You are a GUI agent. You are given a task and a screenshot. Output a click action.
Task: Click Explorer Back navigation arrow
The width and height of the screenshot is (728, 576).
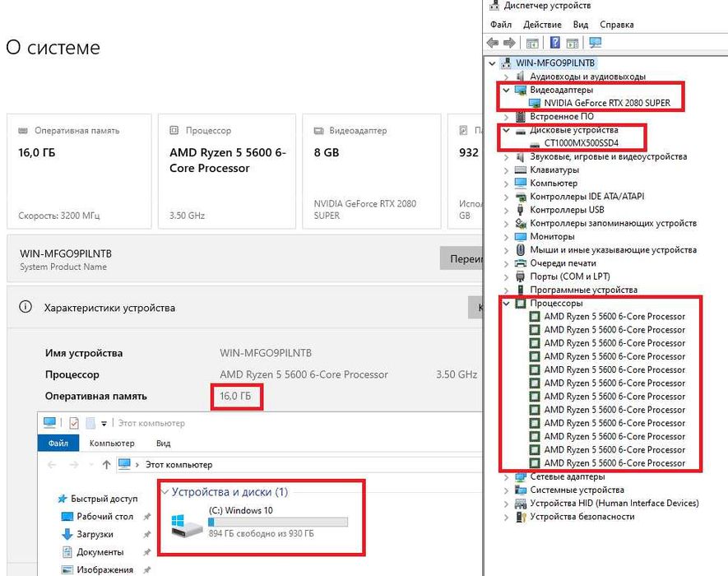click(52, 465)
